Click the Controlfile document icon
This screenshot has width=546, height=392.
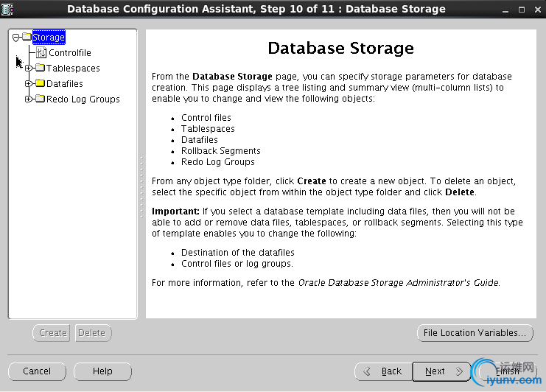(41, 53)
